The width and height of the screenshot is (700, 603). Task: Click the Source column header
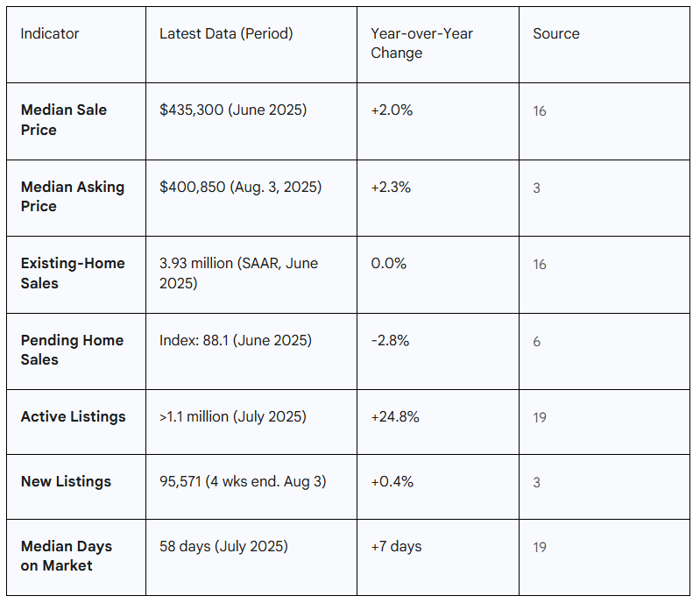pos(556,34)
